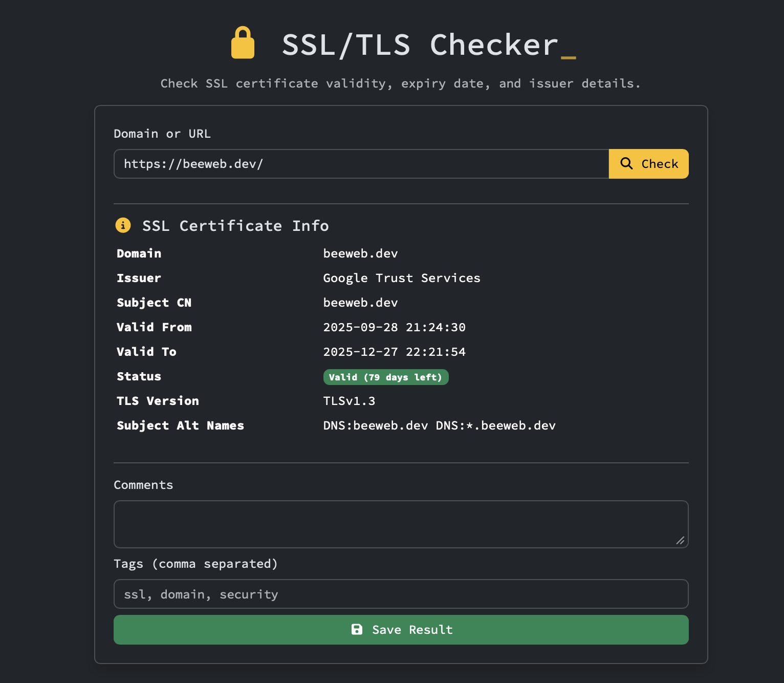Image resolution: width=784 pixels, height=683 pixels.
Task: Click the Valid From row label
Action: pyautogui.click(x=154, y=327)
